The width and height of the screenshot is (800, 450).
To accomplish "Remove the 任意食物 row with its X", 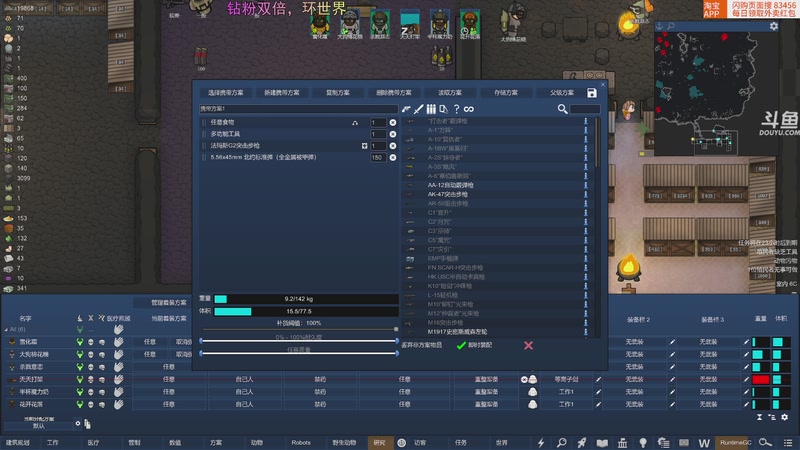I will click(x=393, y=122).
